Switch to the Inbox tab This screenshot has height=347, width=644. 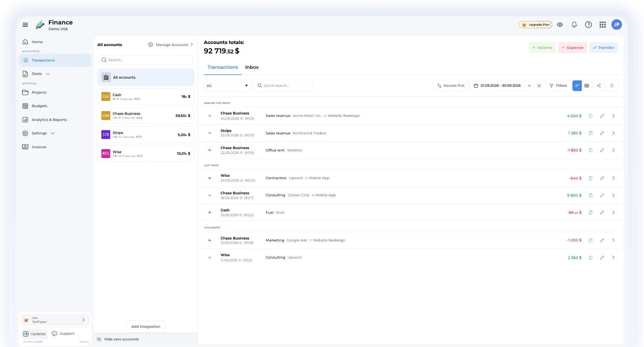coord(252,67)
